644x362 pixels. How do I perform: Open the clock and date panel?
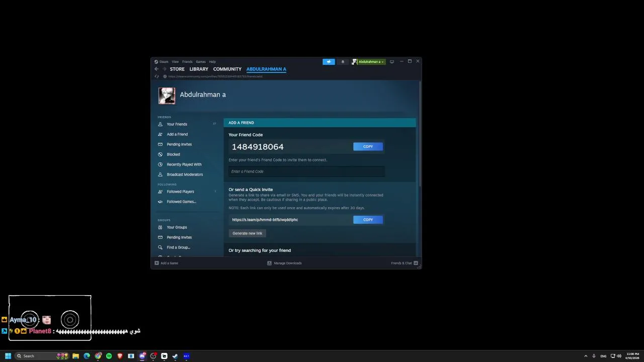coord(632,356)
